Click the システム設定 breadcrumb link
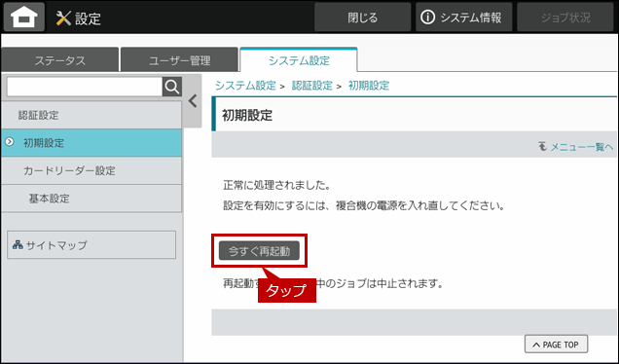This screenshot has height=364, width=619. coord(245,86)
